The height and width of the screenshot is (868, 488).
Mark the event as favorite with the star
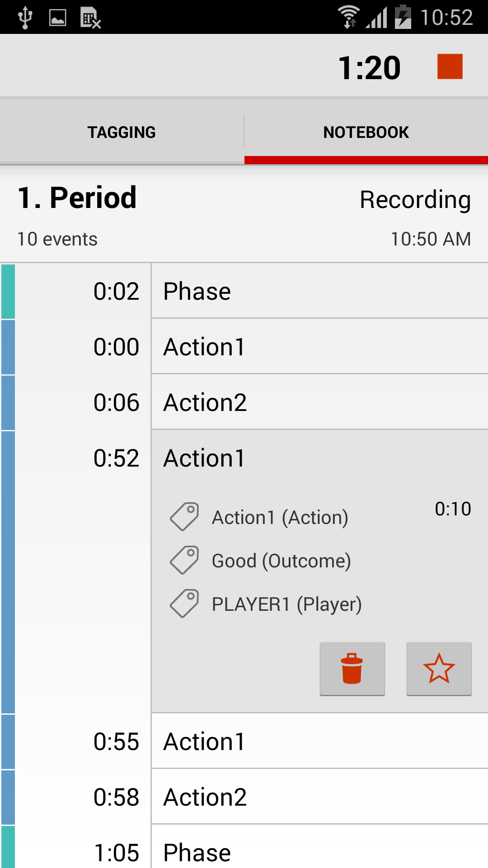click(439, 669)
